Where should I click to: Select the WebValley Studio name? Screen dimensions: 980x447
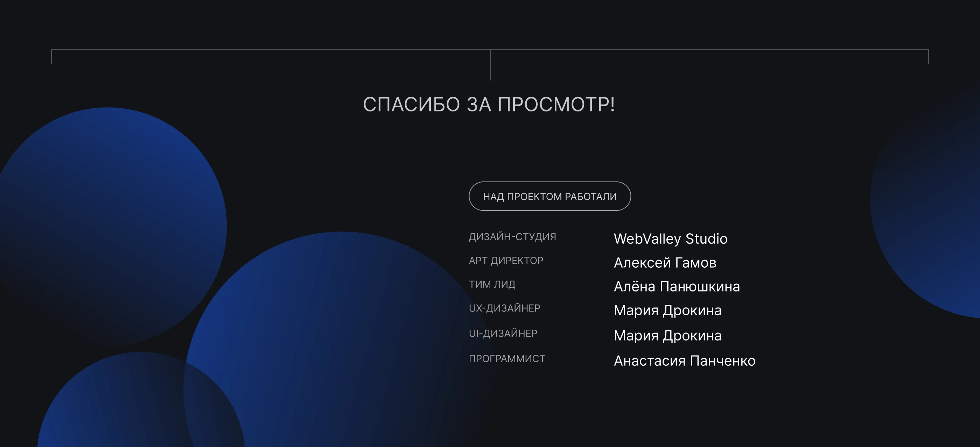click(x=670, y=239)
